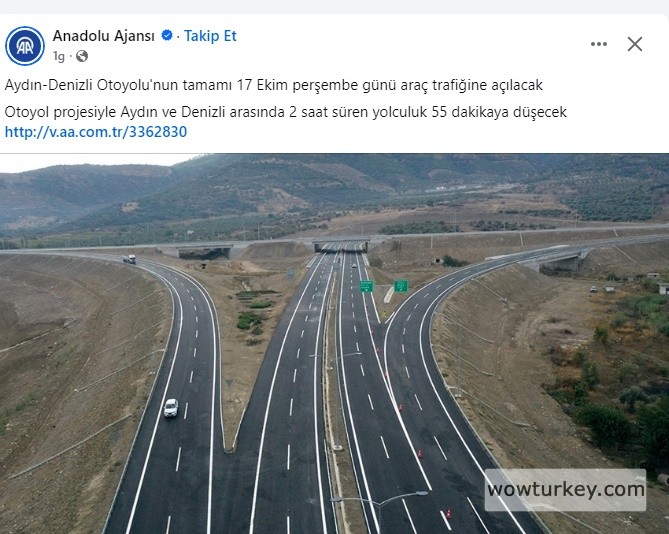Click the street lamp at photo bottom
Viewport: 669px width, 534px height.
coord(379,501)
